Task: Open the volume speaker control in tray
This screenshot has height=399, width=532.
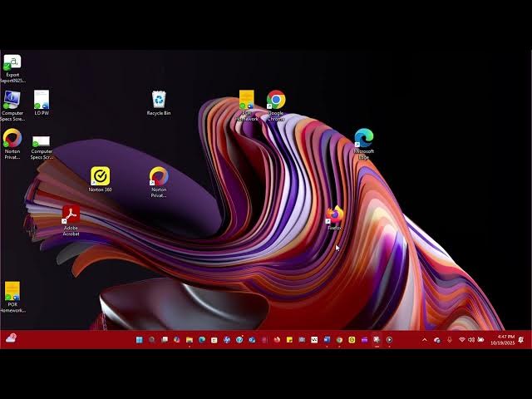Action: click(471, 340)
